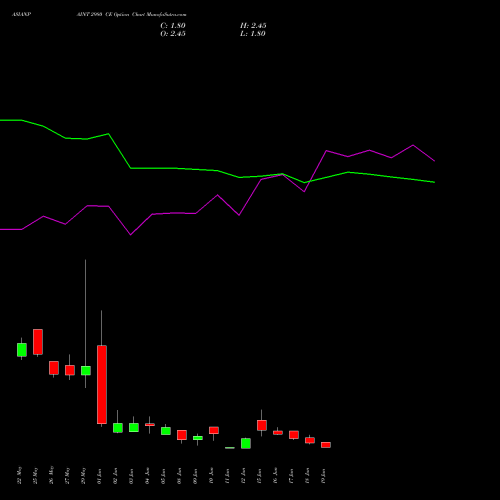Click the green candle body for 29 May
Image resolution: width=500 pixels, height=500 pixels.
[86, 371]
